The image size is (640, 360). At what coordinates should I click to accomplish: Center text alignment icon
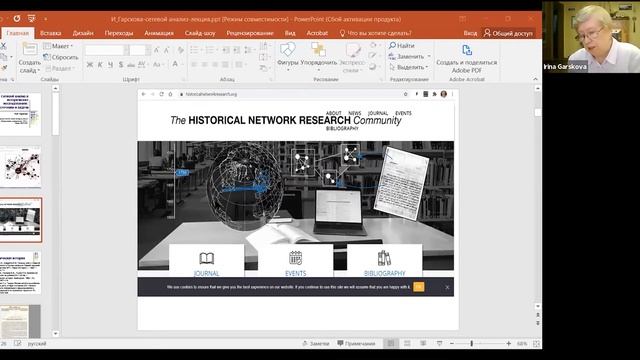204,64
